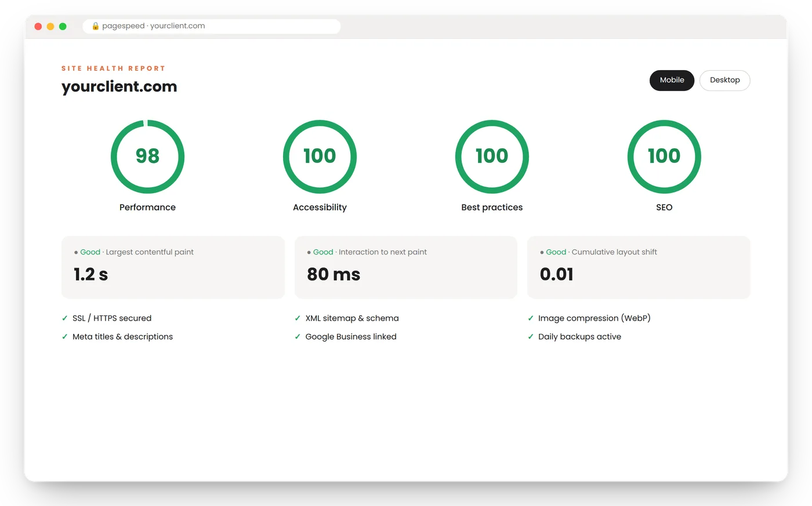The width and height of the screenshot is (812, 506).
Task: Click the SITE HEALTH REPORT label
Action: point(114,68)
